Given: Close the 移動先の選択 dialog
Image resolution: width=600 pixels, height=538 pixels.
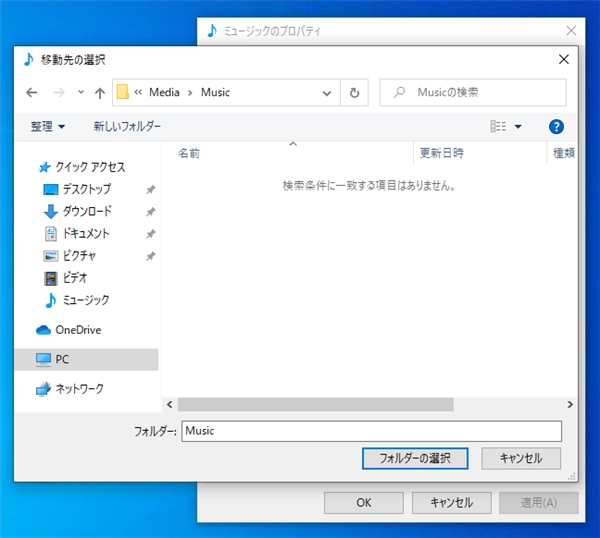Looking at the screenshot, I should (564, 59).
